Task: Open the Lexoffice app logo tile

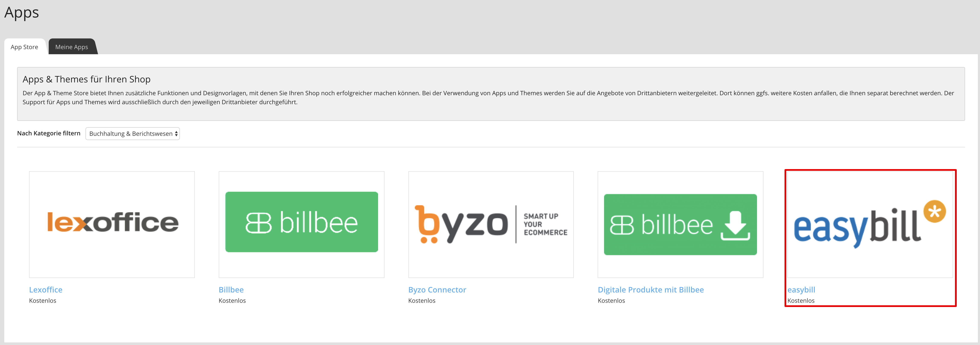Action: click(112, 224)
